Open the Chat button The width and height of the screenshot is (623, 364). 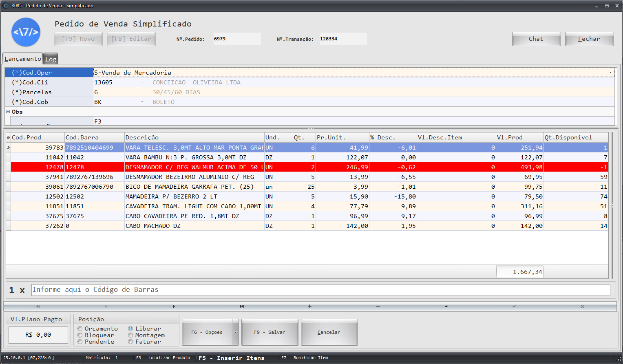point(536,39)
